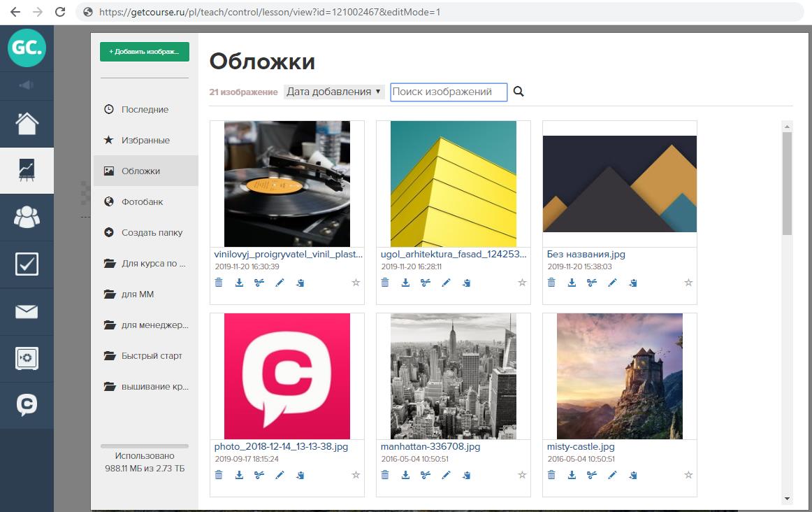
Task: Open manhattan-336708.jpg file name link
Action: coord(430,447)
